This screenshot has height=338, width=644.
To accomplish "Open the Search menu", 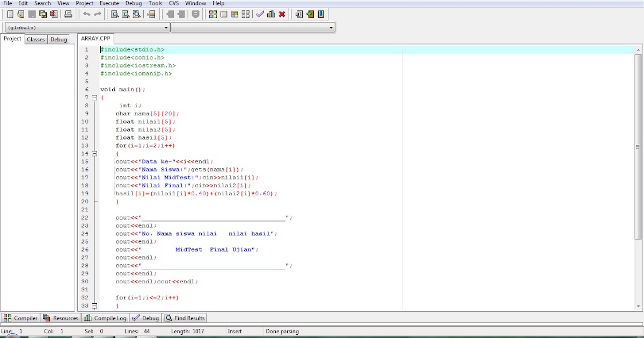I will coord(42,3).
